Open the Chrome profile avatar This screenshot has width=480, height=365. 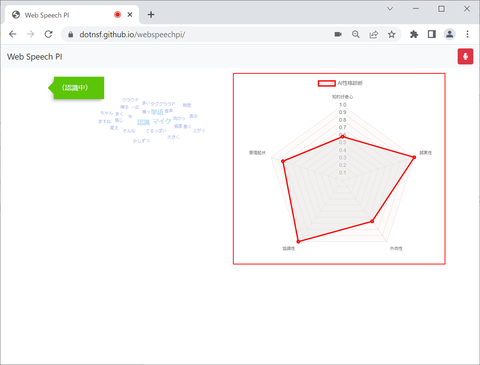pos(450,34)
